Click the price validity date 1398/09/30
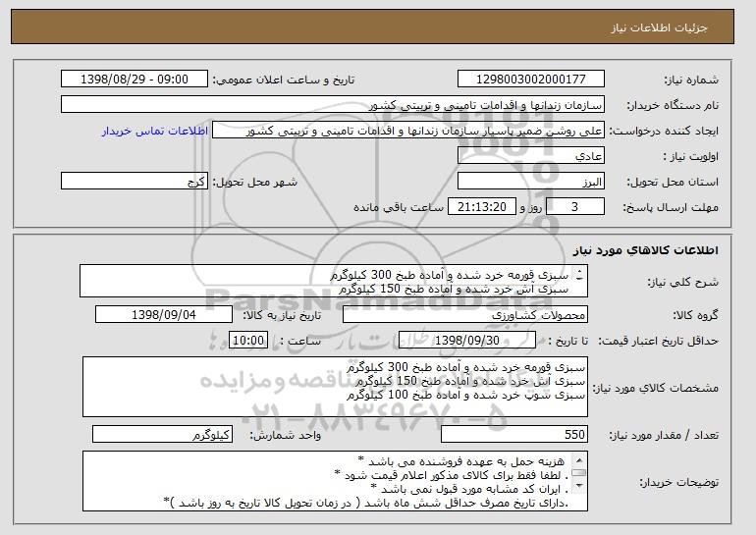The image size is (756, 535). point(467,341)
